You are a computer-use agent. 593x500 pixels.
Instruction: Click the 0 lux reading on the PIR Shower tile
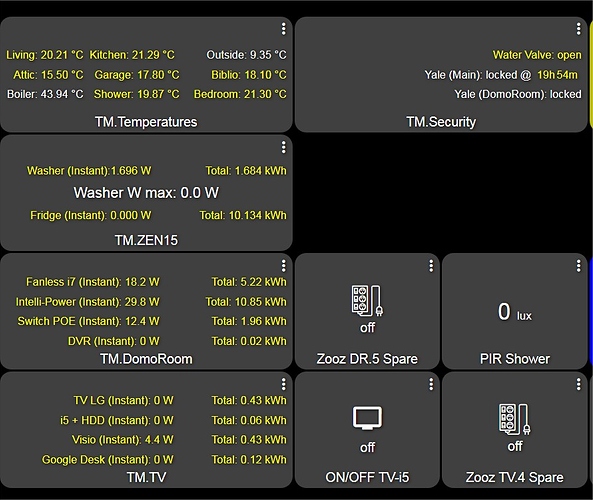(514, 312)
